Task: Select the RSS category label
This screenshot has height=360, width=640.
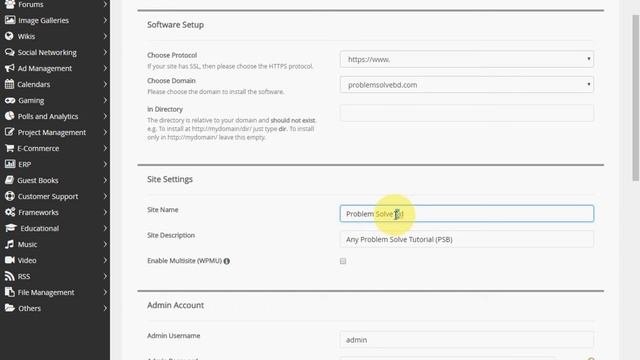Action: (x=24, y=276)
